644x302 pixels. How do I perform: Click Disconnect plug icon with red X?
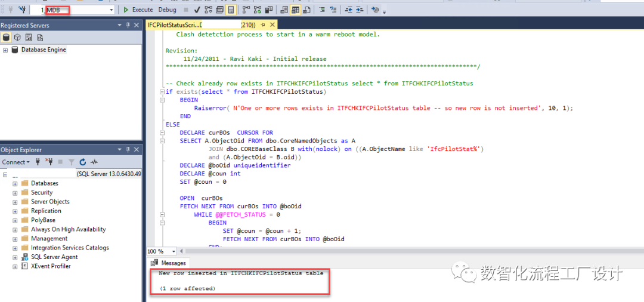pyautogui.click(x=49, y=162)
